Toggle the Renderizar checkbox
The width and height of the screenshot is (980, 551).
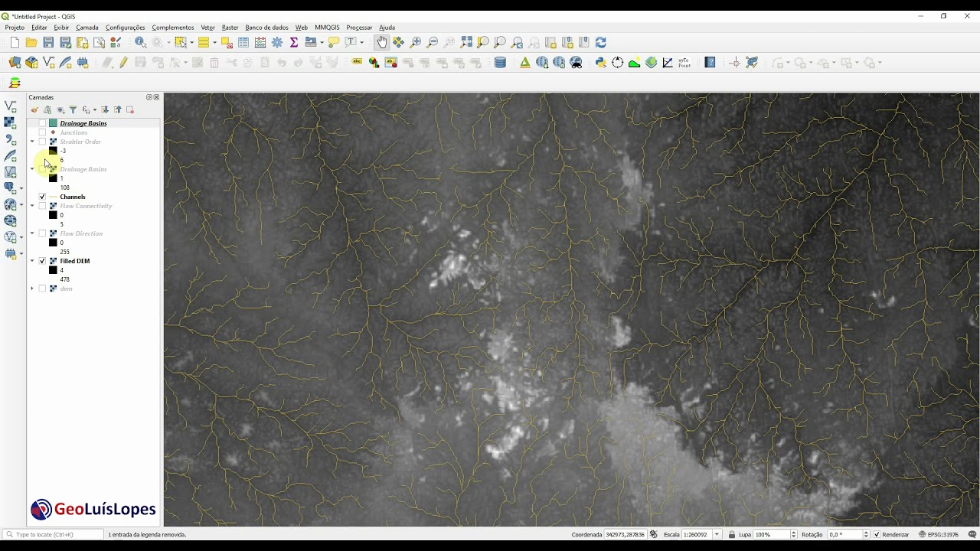click(877, 535)
